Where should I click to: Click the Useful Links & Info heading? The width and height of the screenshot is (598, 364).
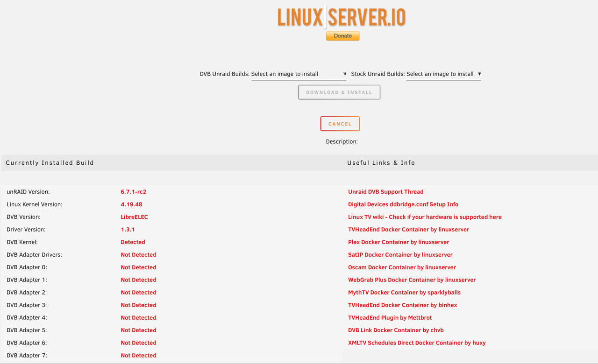point(381,163)
